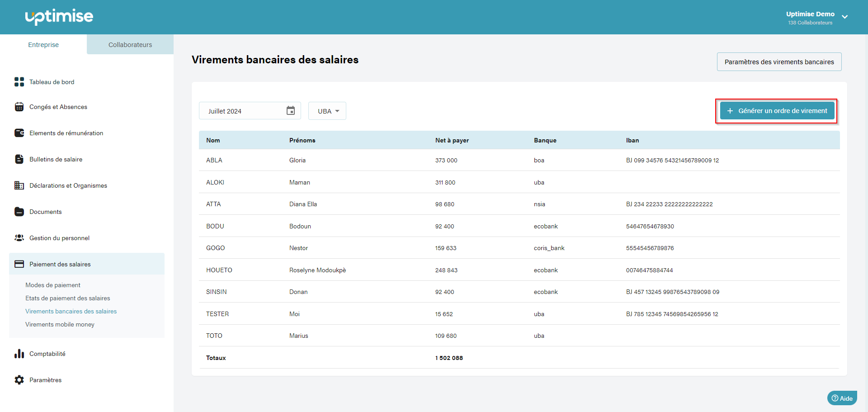Open the calendar picker for Juillet 2024

point(290,111)
